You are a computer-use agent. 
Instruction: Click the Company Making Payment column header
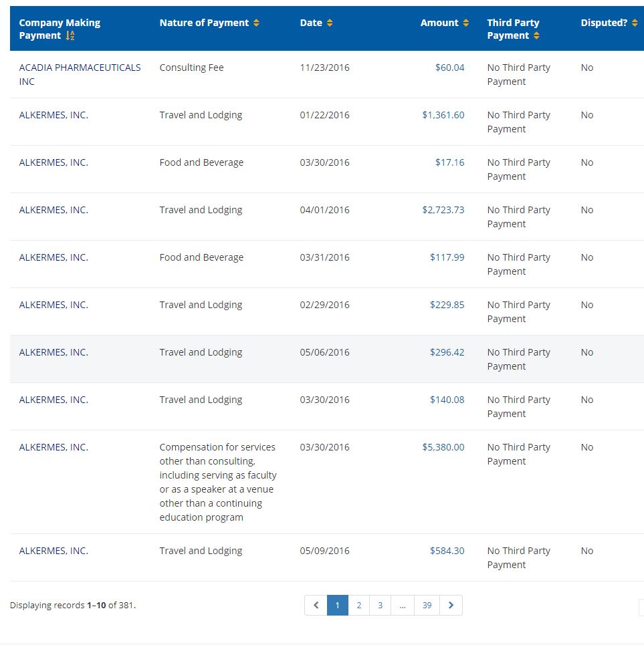pos(60,29)
